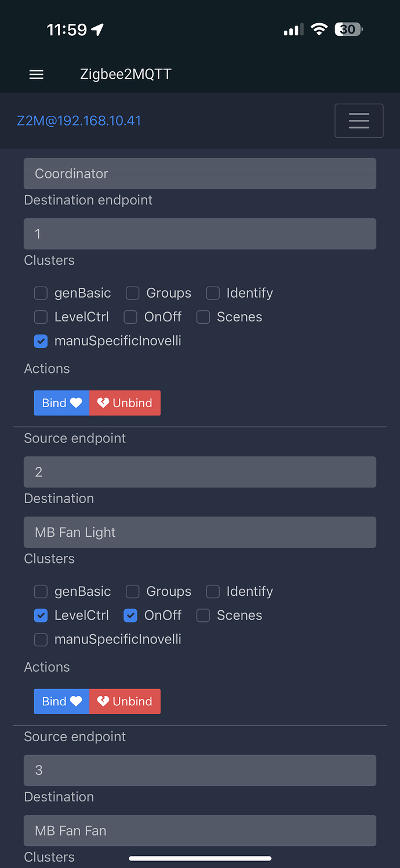400x868 pixels.
Task: Select destination endpoint field showing 1
Action: tap(200, 234)
